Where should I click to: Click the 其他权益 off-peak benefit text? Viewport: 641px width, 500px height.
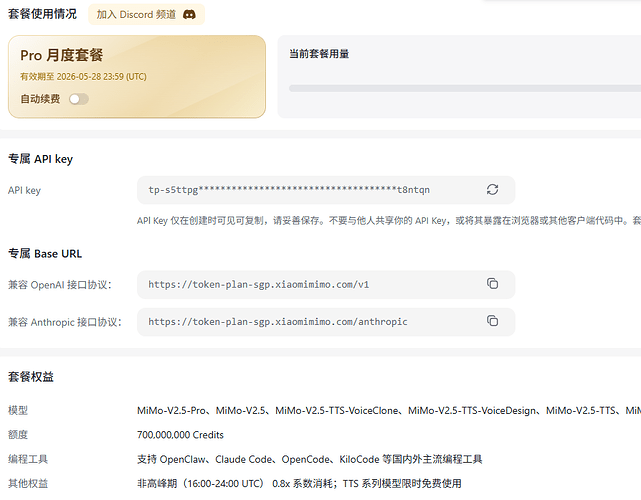[x=299, y=484]
